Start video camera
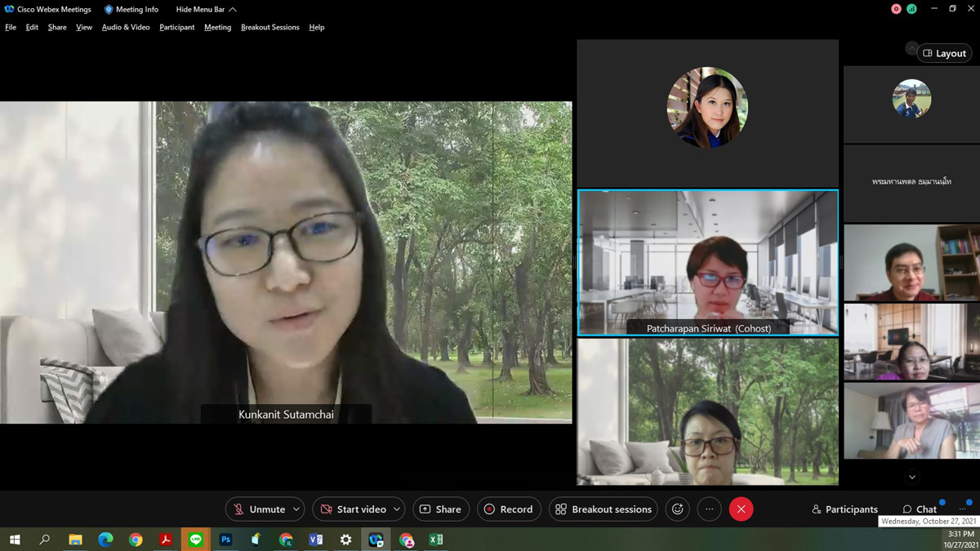This screenshot has width=980, height=551. point(353,509)
